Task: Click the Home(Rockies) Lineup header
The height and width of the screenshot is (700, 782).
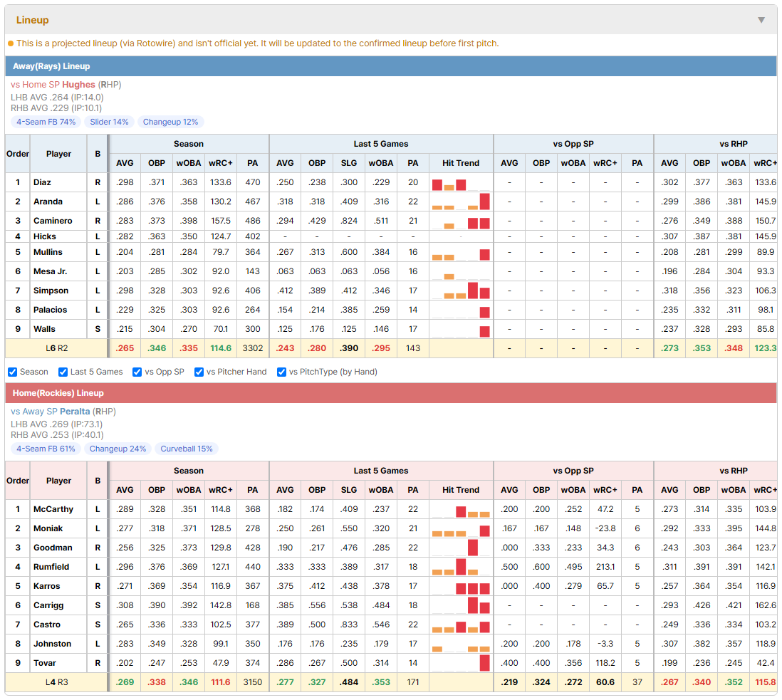Action: (391, 393)
